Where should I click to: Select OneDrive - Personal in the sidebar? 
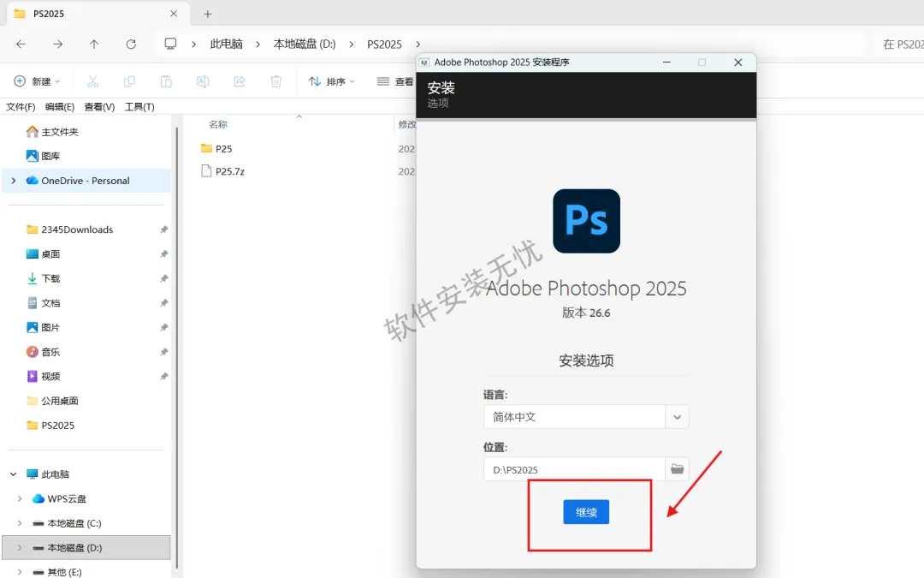(86, 181)
